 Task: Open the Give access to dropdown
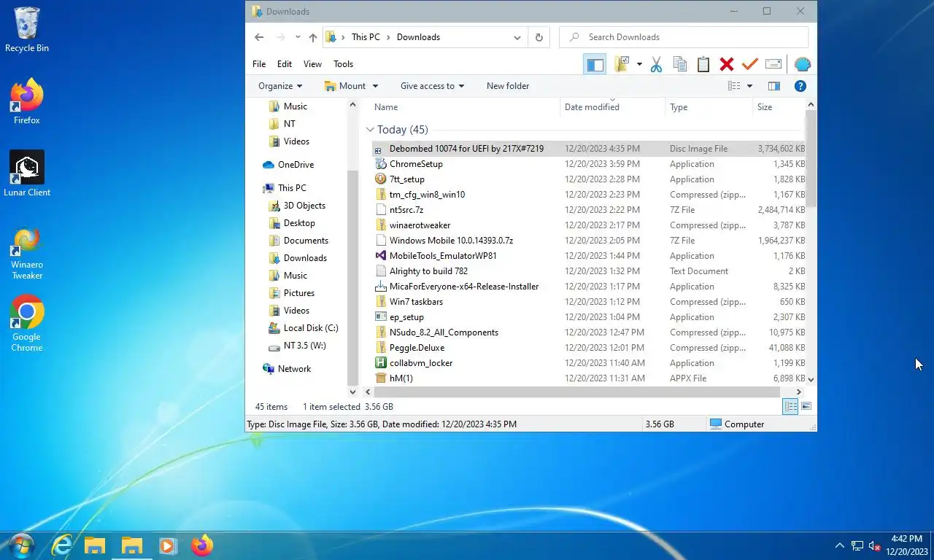pos(432,86)
